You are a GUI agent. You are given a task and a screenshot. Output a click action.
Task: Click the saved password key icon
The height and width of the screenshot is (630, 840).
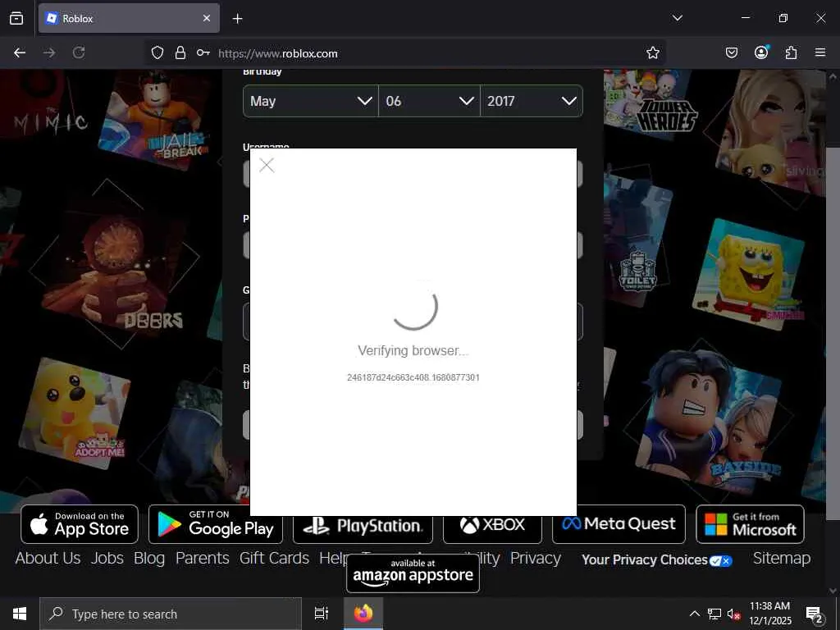pos(203,52)
